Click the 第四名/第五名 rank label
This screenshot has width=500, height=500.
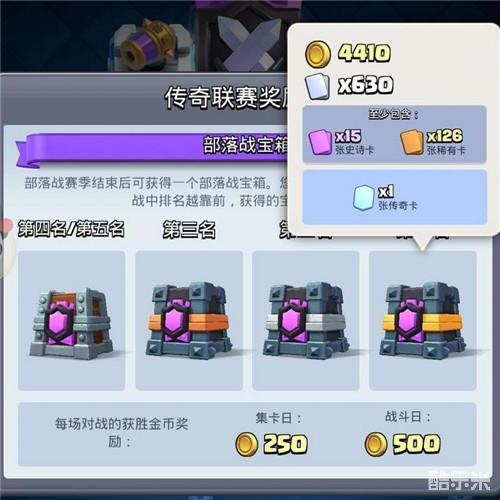[x=71, y=229]
